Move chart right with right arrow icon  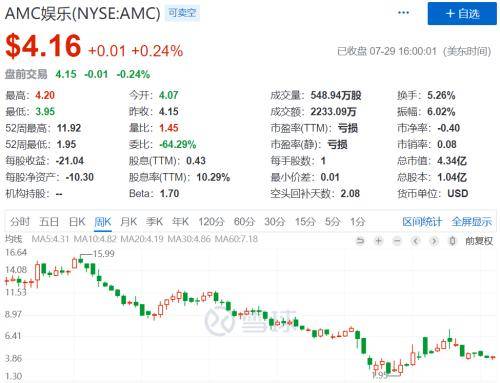coord(434,241)
